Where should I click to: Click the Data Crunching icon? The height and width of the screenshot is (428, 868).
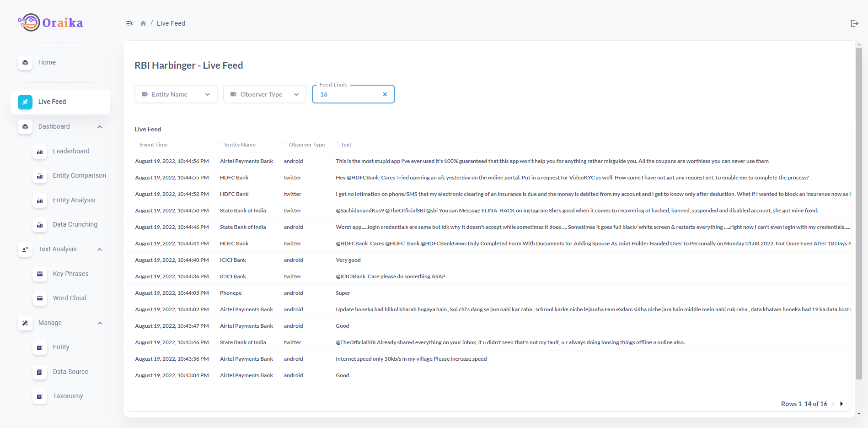(x=40, y=225)
